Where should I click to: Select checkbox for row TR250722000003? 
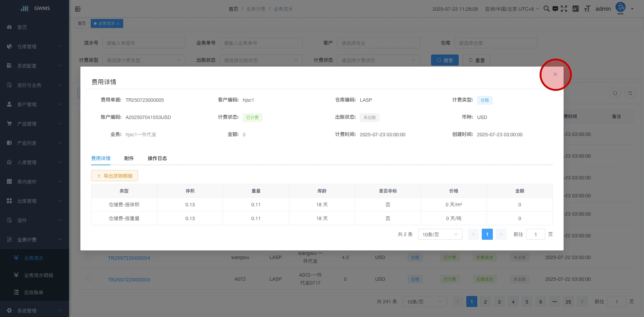[x=89, y=279]
